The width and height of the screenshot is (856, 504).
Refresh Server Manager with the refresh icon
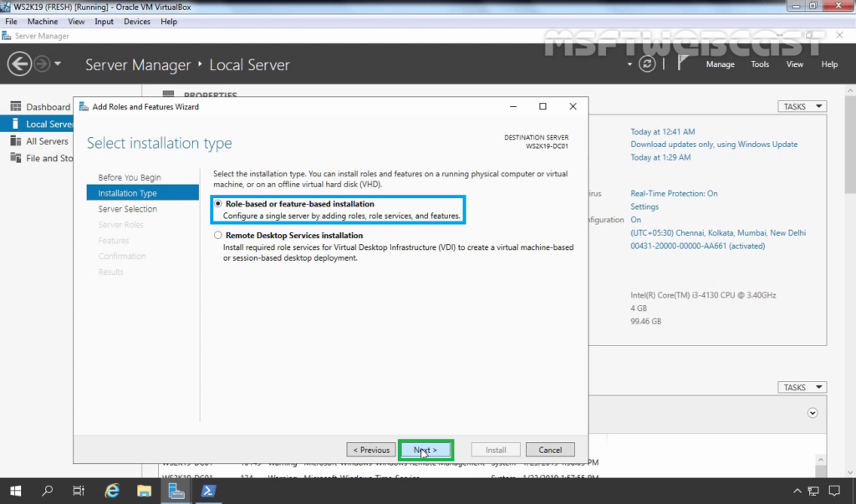pos(647,64)
